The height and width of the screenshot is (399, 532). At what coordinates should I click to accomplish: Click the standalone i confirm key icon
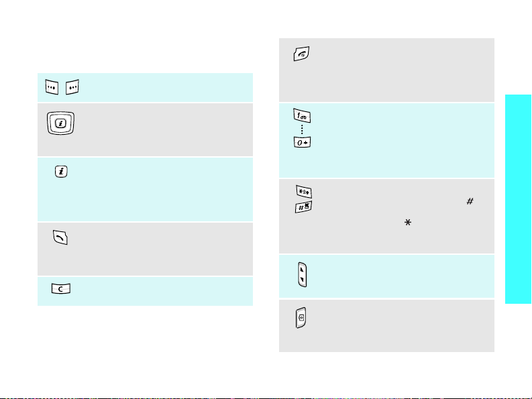point(61,172)
